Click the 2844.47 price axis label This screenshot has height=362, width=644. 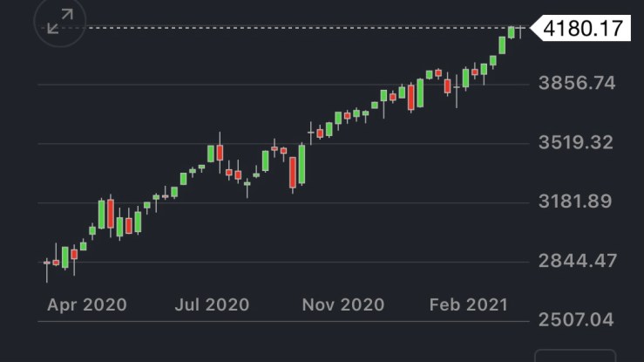coord(578,261)
